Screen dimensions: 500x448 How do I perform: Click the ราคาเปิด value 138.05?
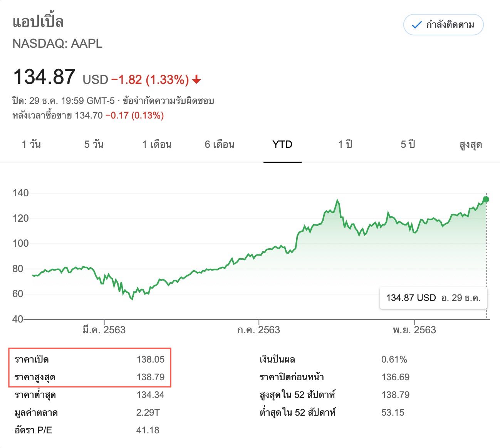pyautogui.click(x=150, y=359)
